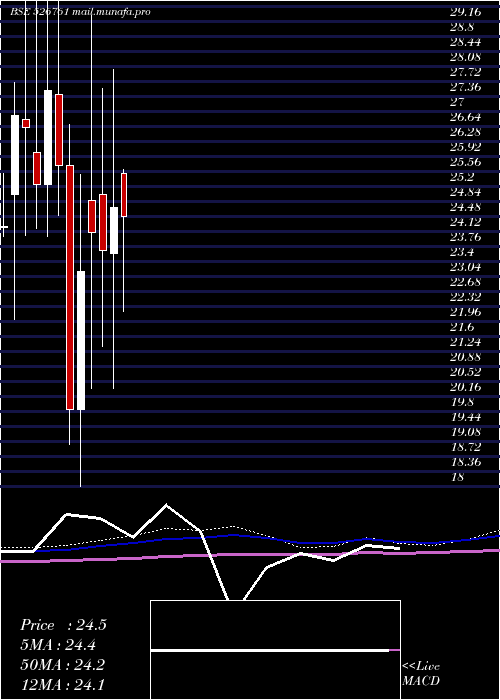The height and width of the screenshot is (700, 500).
Task: Click the 20.88 price axis label
Action: pyautogui.click(x=465, y=357)
